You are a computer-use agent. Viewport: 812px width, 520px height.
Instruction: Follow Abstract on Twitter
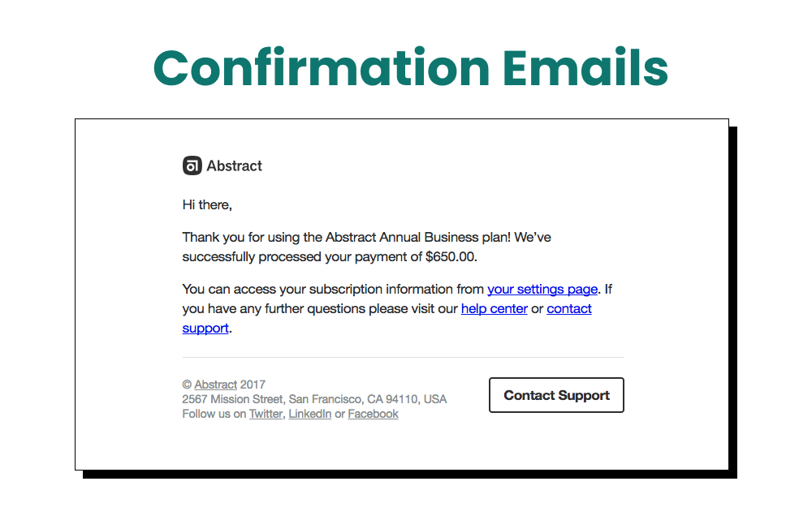[x=266, y=414]
